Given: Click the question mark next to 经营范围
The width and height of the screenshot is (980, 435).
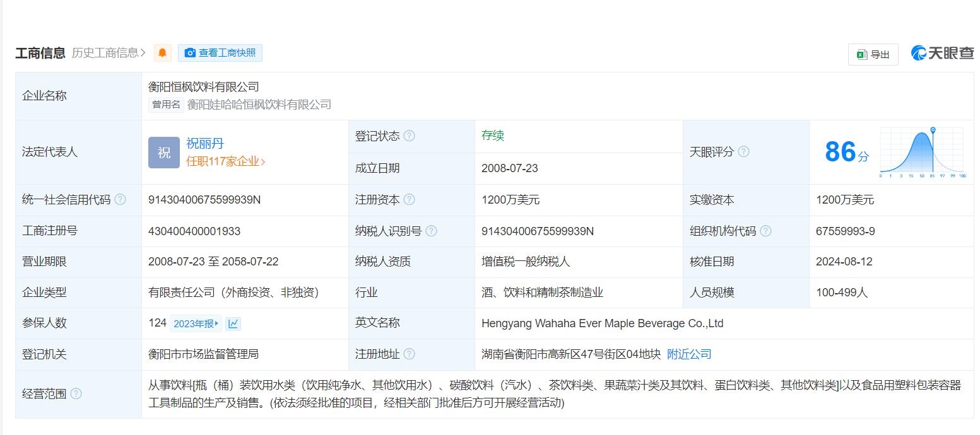Looking at the screenshot, I should pyautogui.click(x=76, y=394).
